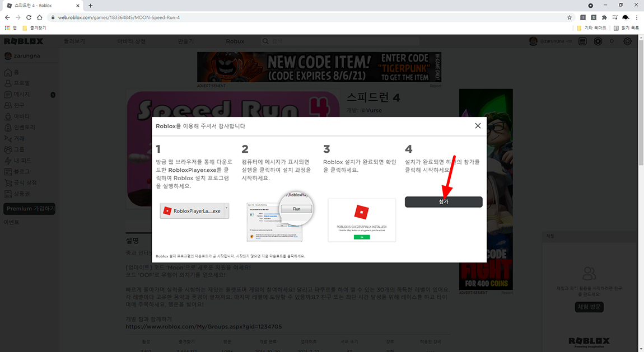Open 아바타 in the sidebar
Screen dimensions: 644x352
pyautogui.click(x=17, y=116)
